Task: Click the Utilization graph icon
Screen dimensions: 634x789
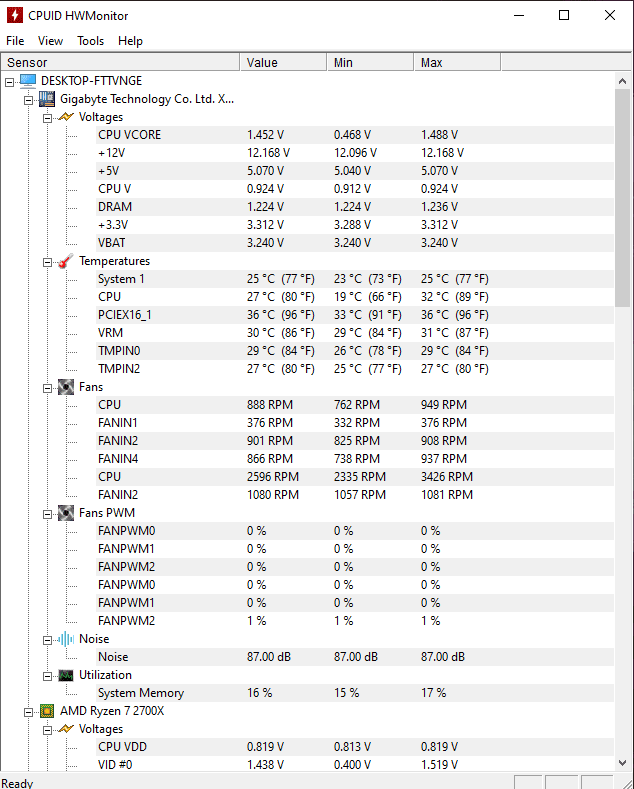Action: (66, 675)
